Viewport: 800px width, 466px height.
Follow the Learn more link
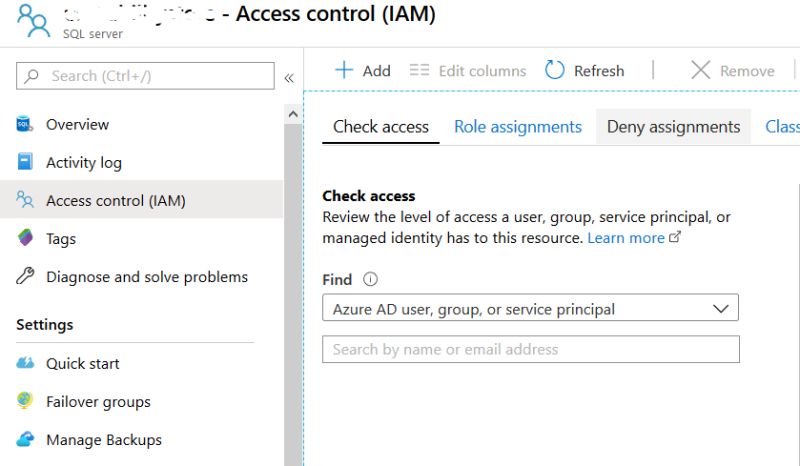[626, 238]
